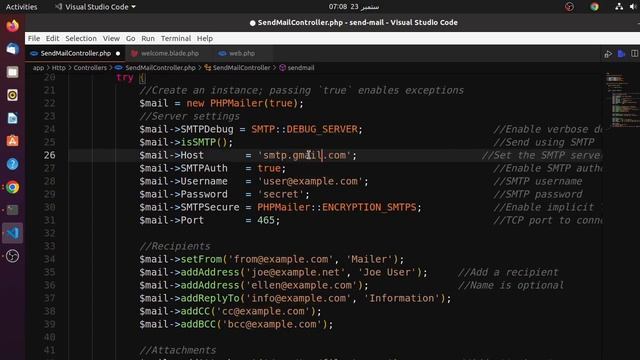Click 'bcc@example.com' in addBCC call
The height and width of the screenshot is (360, 640).
click(x=272, y=324)
